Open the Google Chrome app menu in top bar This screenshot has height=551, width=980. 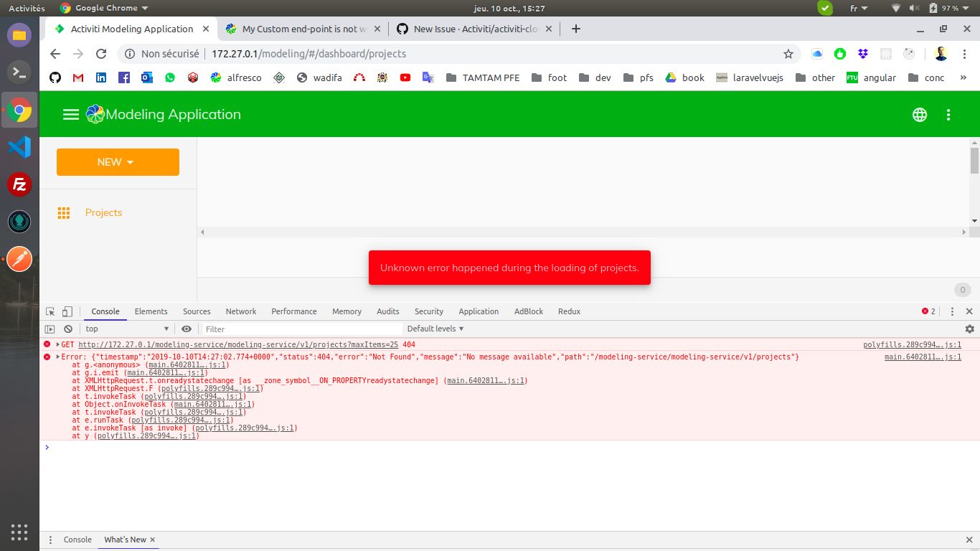point(105,9)
